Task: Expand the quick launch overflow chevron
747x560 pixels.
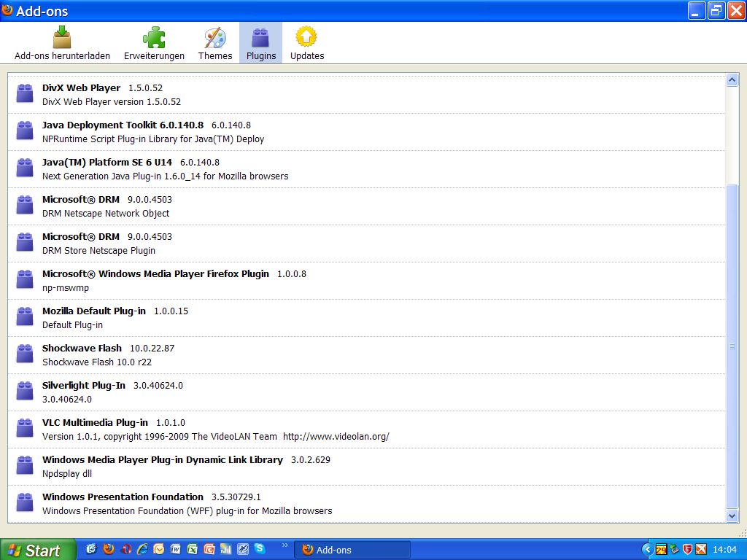Action: point(285,545)
